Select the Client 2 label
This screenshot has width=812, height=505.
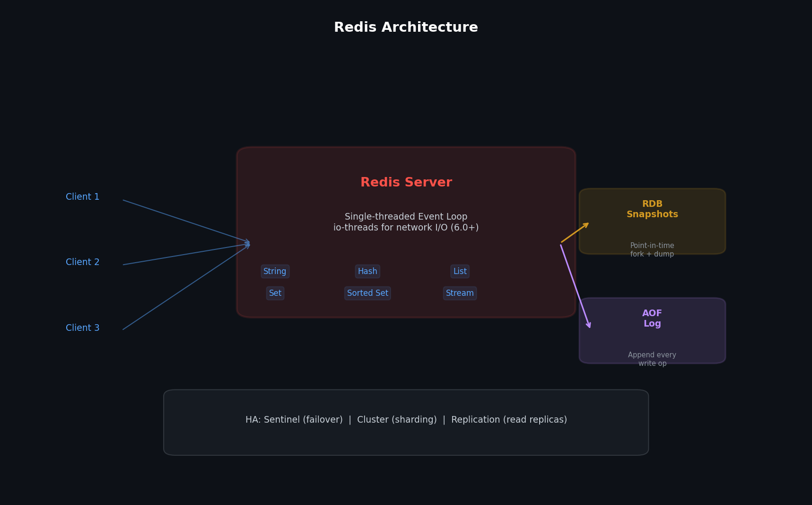pos(83,262)
